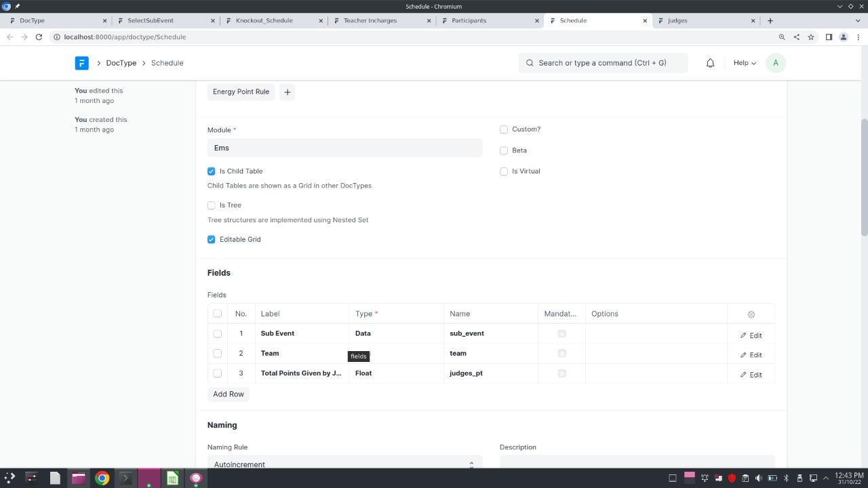Screen dimensions: 868x488
Task: Show hidden system tray icons
Action: pyautogui.click(x=826, y=478)
